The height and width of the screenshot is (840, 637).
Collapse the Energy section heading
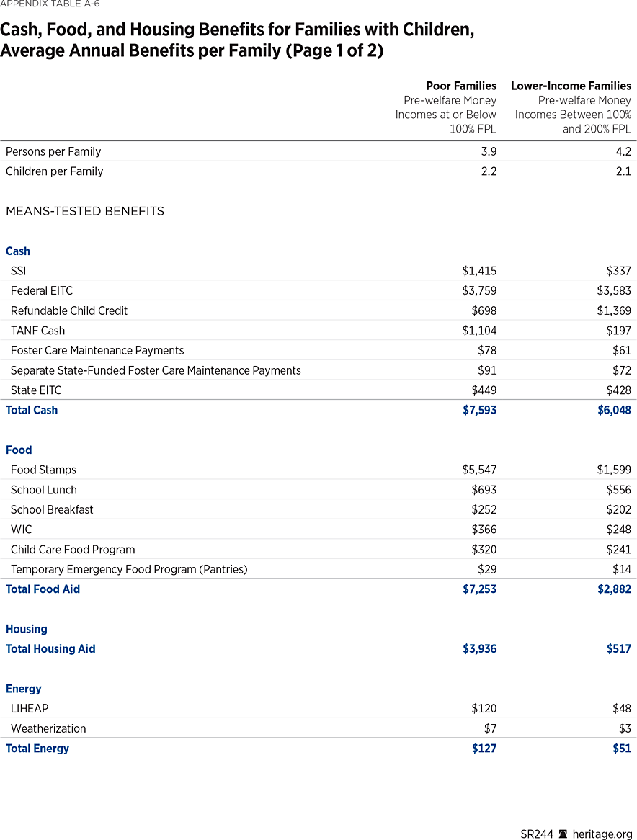[24, 689]
